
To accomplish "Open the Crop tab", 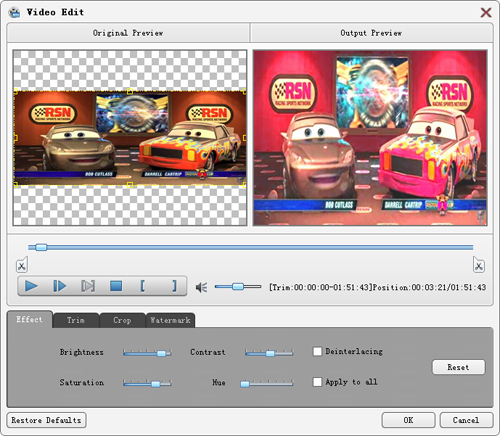I will tap(122, 320).
